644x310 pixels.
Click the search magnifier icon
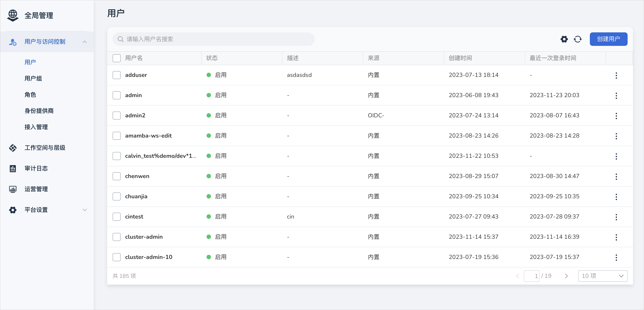pyautogui.click(x=120, y=39)
